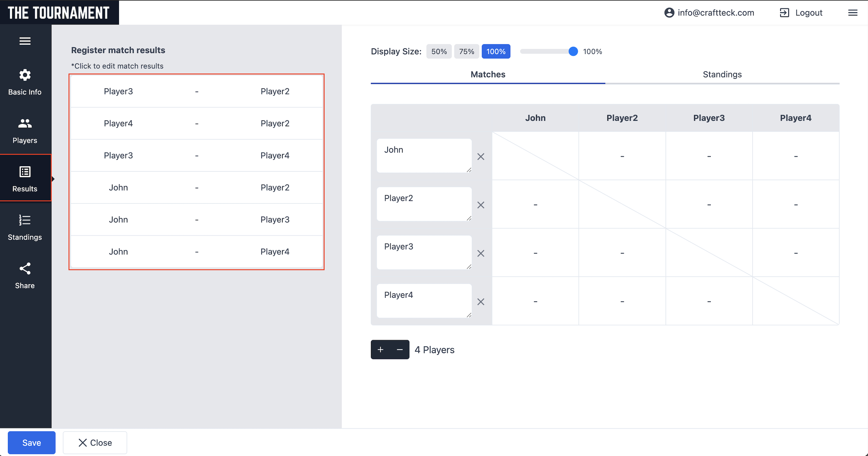Open the Players sidebar section
868x456 pixels.
[x=25, y=131]
